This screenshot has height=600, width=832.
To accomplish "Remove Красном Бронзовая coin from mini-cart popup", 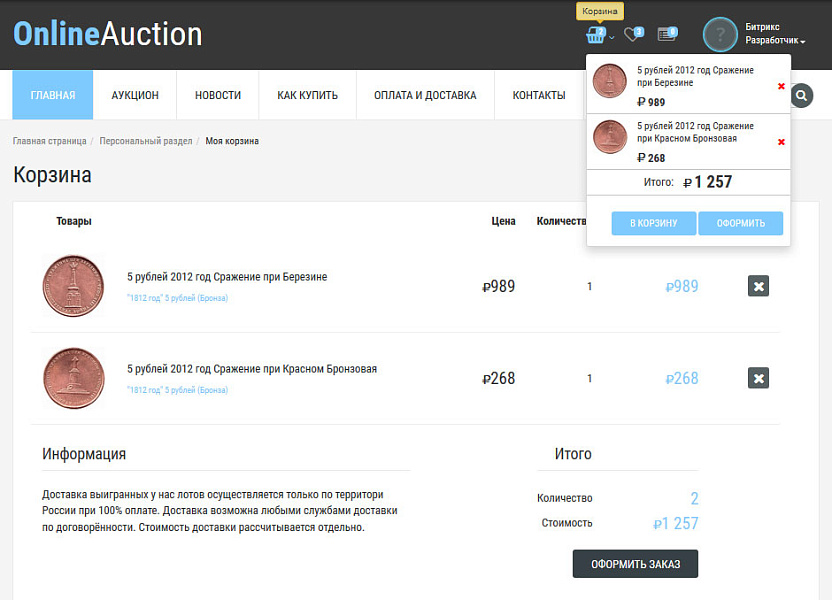I will pyautogui.click(x=781, y=142).
